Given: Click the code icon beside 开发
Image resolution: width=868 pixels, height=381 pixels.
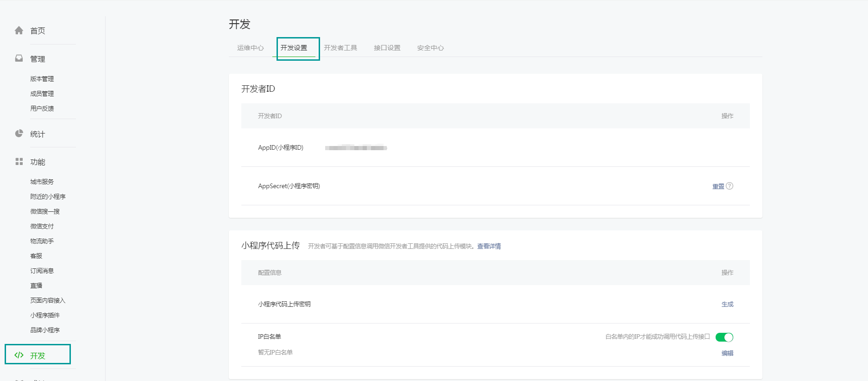Looking at the screenshot, I should (x=19, y=355).
